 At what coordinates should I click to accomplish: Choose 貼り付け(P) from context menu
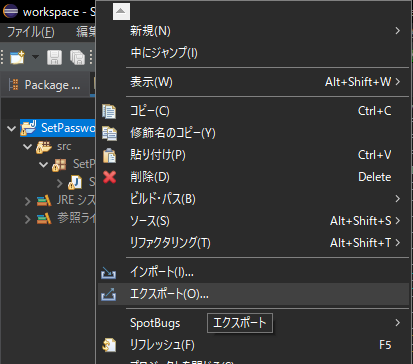254,155
